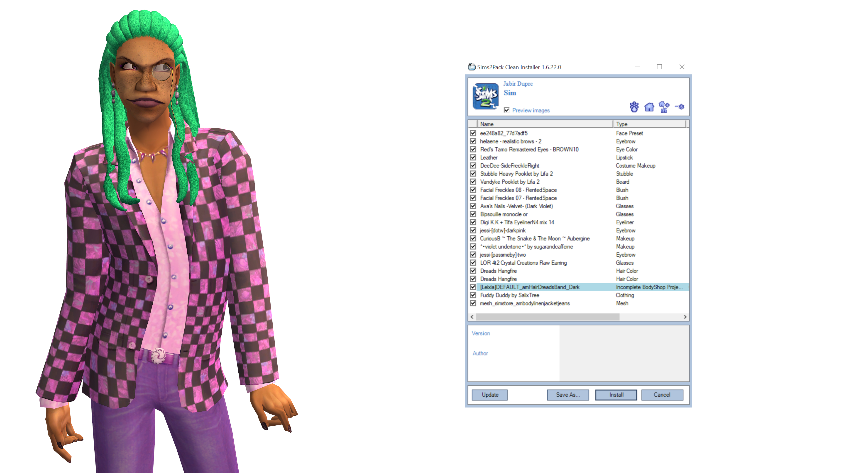Click the Clothing type cell
868x473 pixels.
point(625,295)
